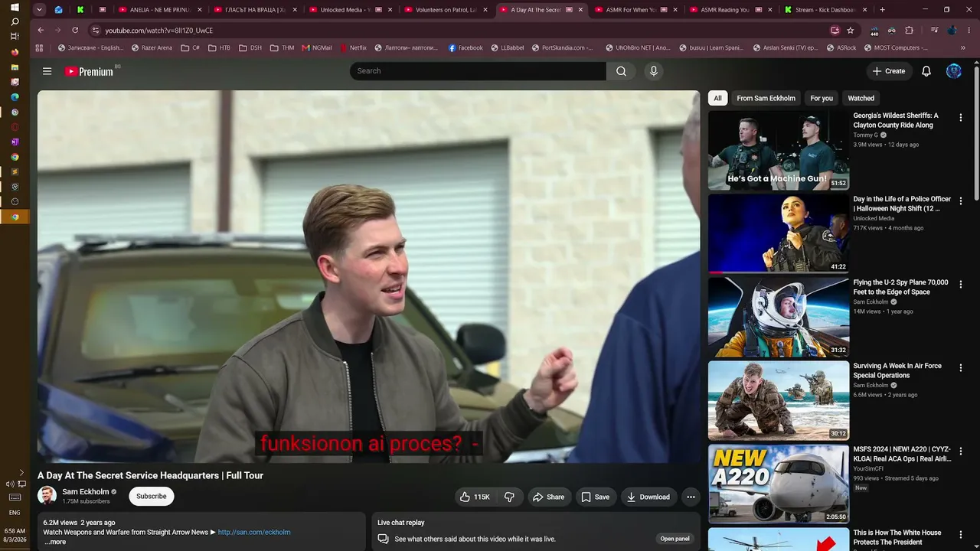This screenshot has width=980, height=551.
Task: Open Windows taskbar search
Action: click(x=15, y=22)
